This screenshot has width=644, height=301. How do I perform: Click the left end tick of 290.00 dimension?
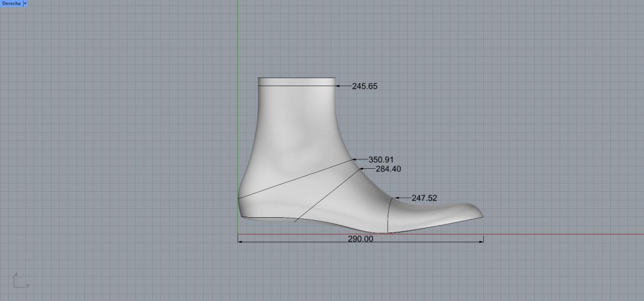click(238, 239)
